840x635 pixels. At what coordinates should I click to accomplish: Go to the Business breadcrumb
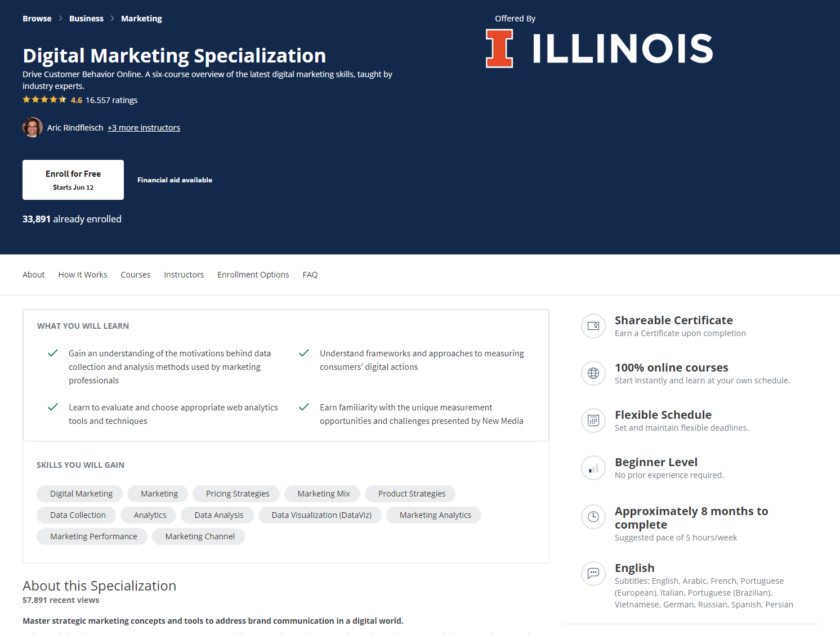tap(86, 19)
